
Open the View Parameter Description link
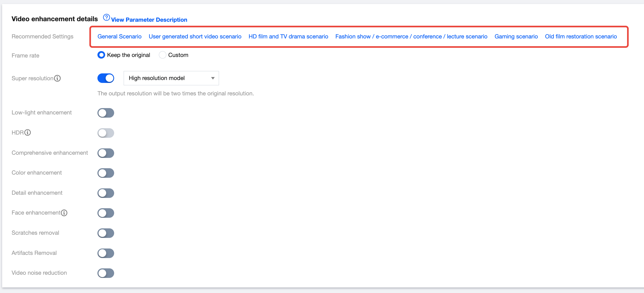(x=149, y=20)
